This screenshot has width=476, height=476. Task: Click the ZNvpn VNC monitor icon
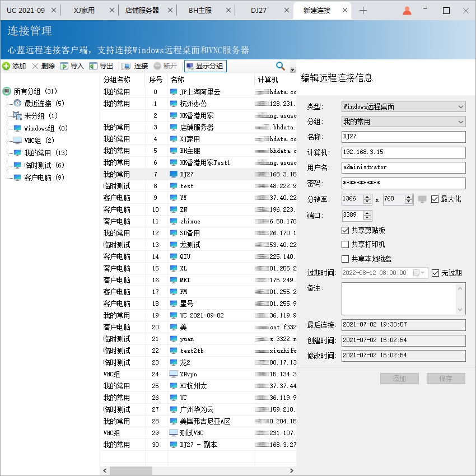pyautogui.click(x=174, y=374)
